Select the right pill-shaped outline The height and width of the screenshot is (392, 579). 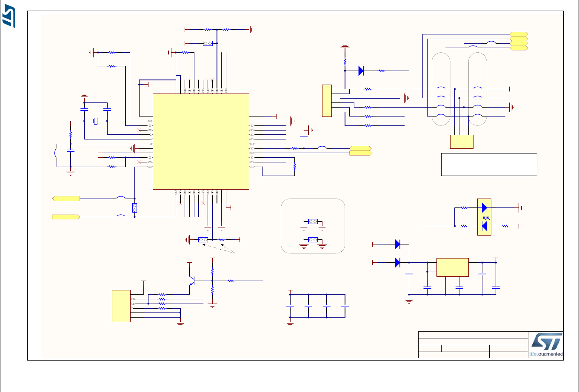pos(478,89)
